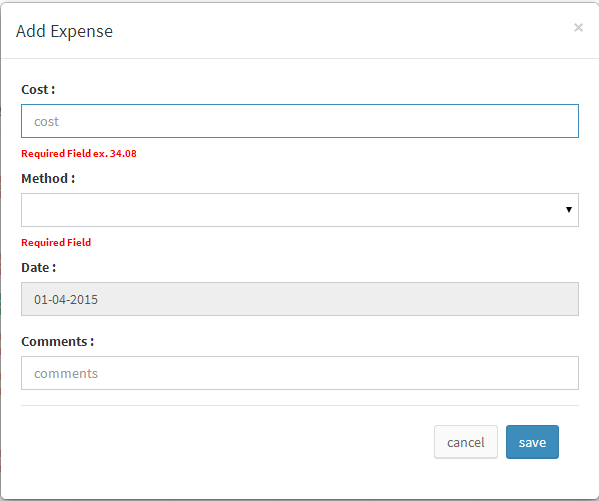The image size is (599, 501).
Task: Click the 'Required Field ex. 34.08' error message
Action: click(x=79, y=154)
